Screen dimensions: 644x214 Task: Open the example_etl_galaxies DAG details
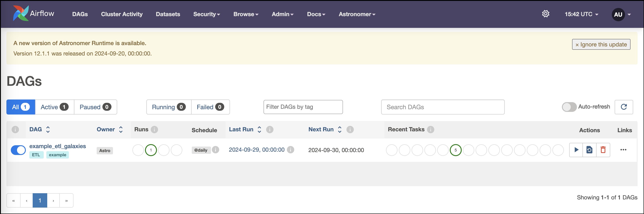click(x=58, y=146)
